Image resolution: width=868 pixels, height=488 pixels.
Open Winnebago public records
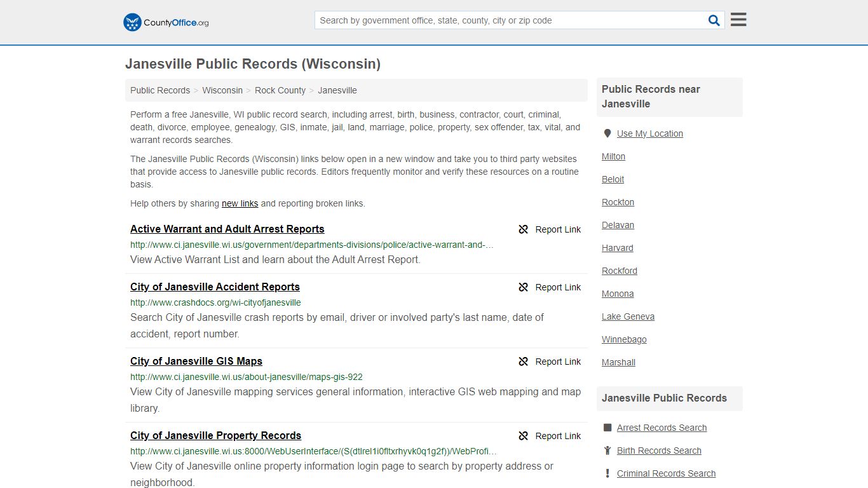pos(624,339)
